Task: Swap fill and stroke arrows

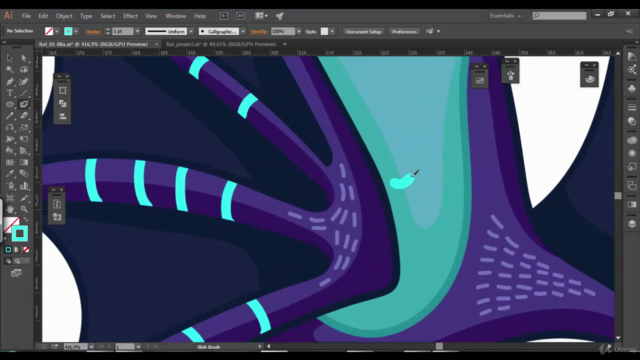Action: (x=25, y=220)
